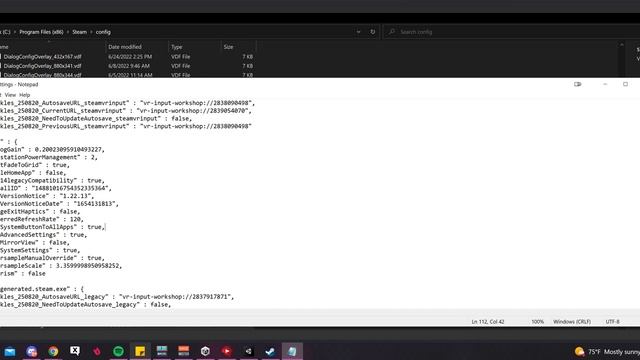Open the Chrome browser from the taskbar

coord(53,351)
